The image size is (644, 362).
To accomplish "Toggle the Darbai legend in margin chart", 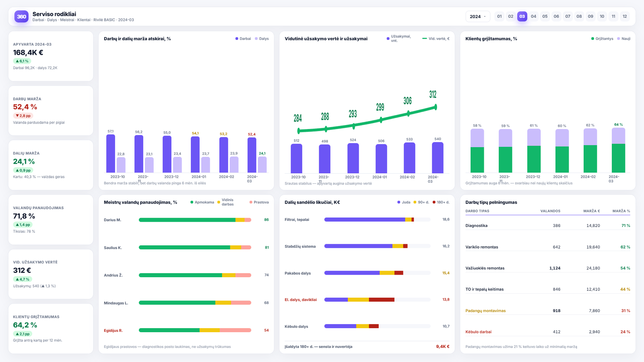I will (243, 39).
